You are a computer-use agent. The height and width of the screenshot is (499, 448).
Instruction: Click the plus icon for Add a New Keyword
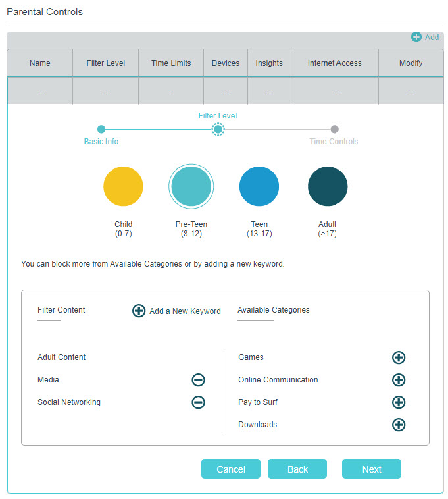tap(139, 311)
